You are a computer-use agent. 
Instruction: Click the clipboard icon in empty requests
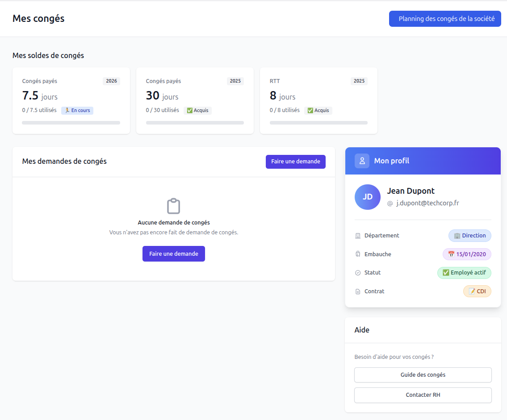click(173, 206)
